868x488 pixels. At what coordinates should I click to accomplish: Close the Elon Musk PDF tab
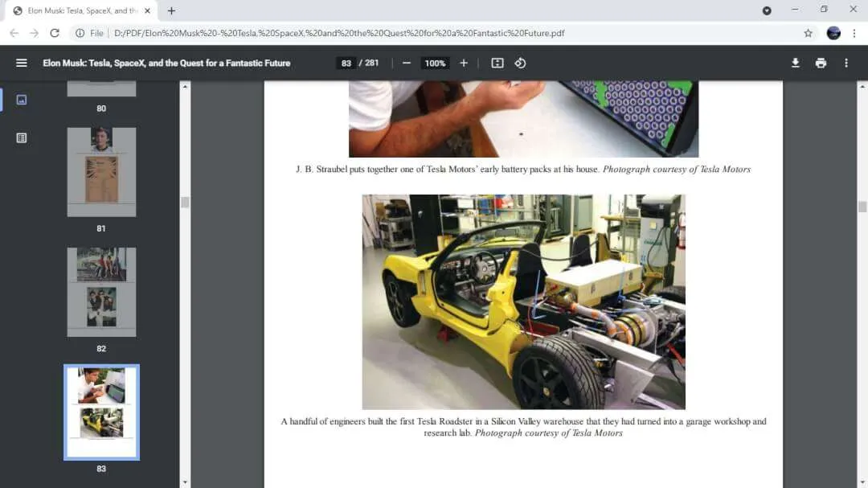(147, 10)
